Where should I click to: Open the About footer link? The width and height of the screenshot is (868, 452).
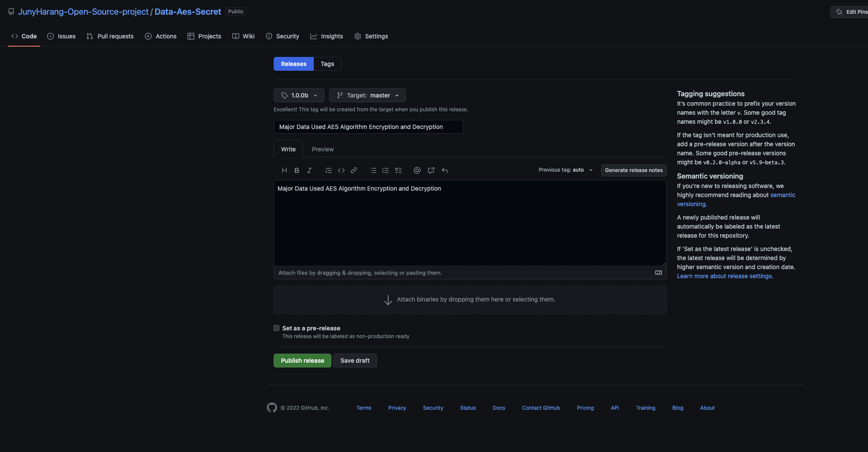pos(708,408)
